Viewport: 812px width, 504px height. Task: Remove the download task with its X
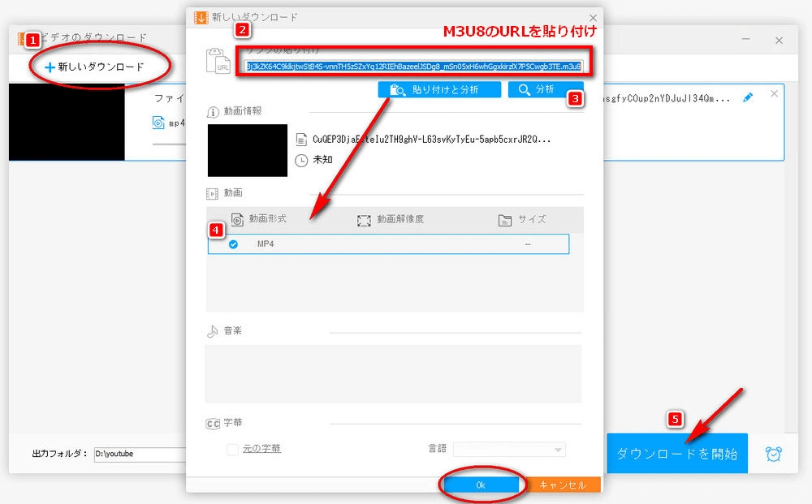pos(774,93)
